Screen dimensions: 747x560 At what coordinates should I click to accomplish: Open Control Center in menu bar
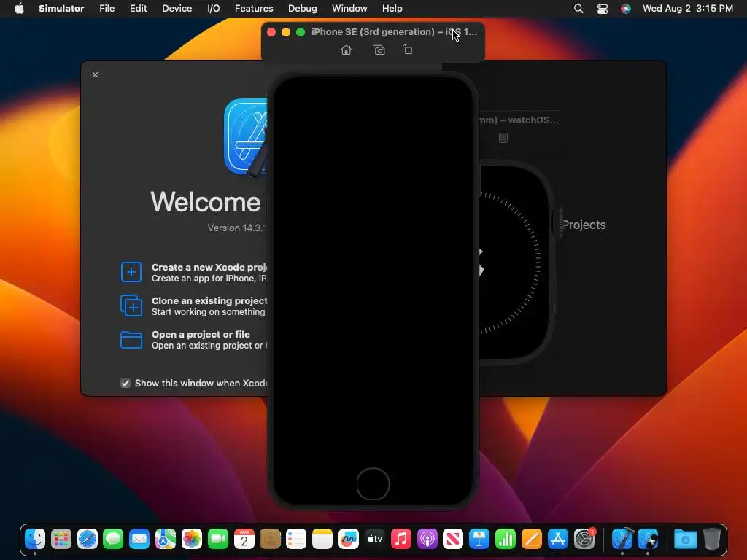[602, 8]
